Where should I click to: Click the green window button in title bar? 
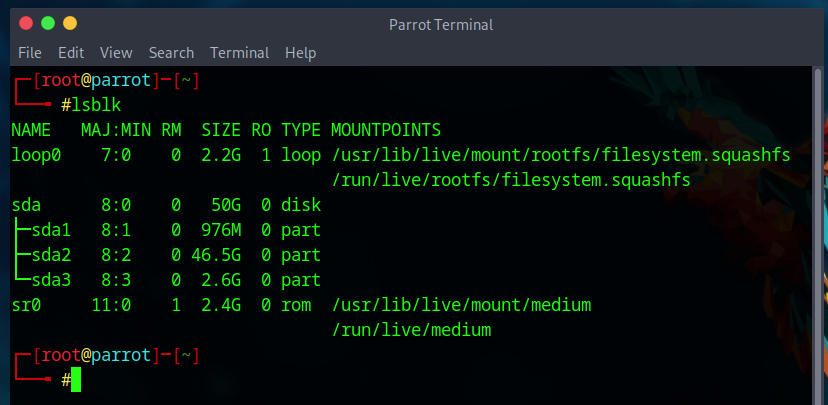(47, 22)
